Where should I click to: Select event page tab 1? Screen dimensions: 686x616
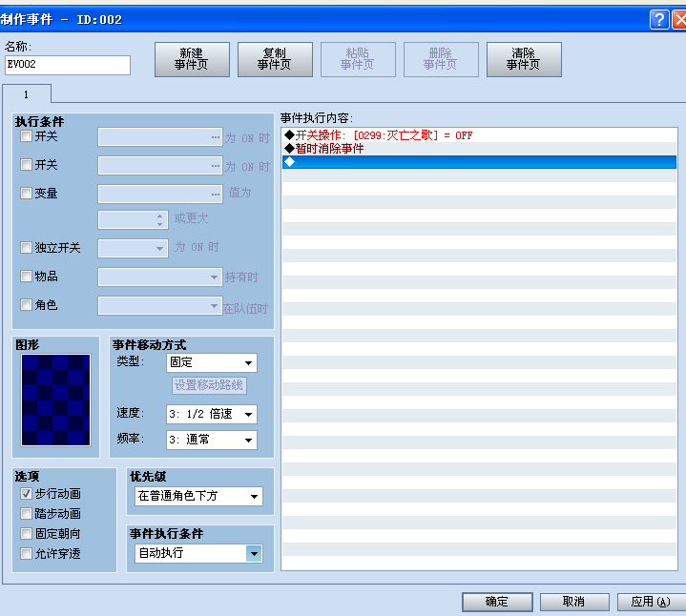point(27,94)
